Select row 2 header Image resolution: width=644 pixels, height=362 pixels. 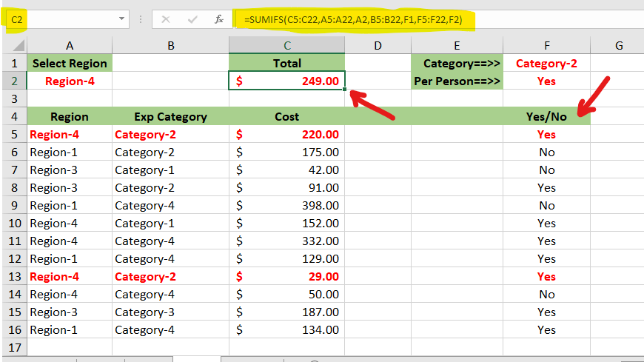point(15,81)
